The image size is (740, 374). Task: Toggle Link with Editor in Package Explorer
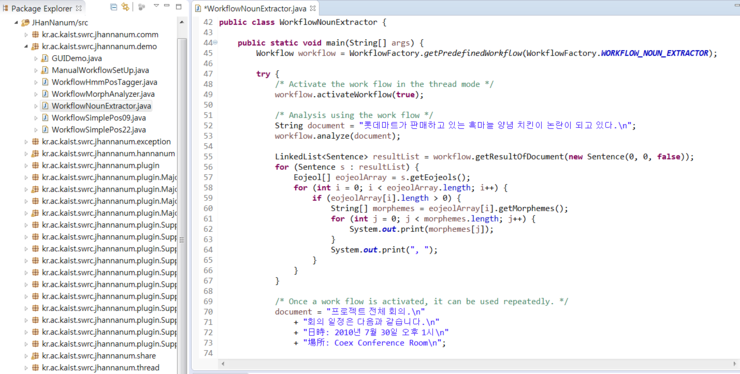pyautogui.click(x=125, y=7)
